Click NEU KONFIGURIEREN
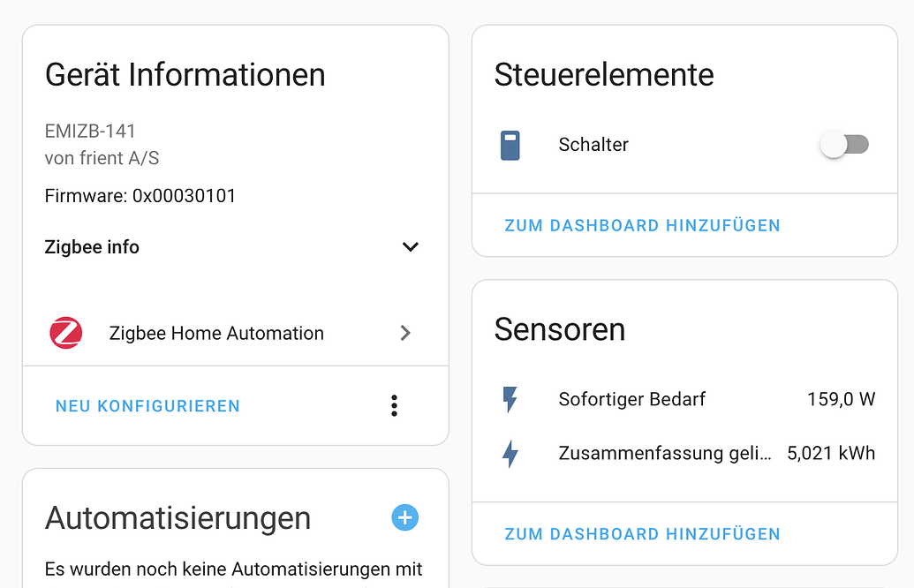 tap(147, 405)
